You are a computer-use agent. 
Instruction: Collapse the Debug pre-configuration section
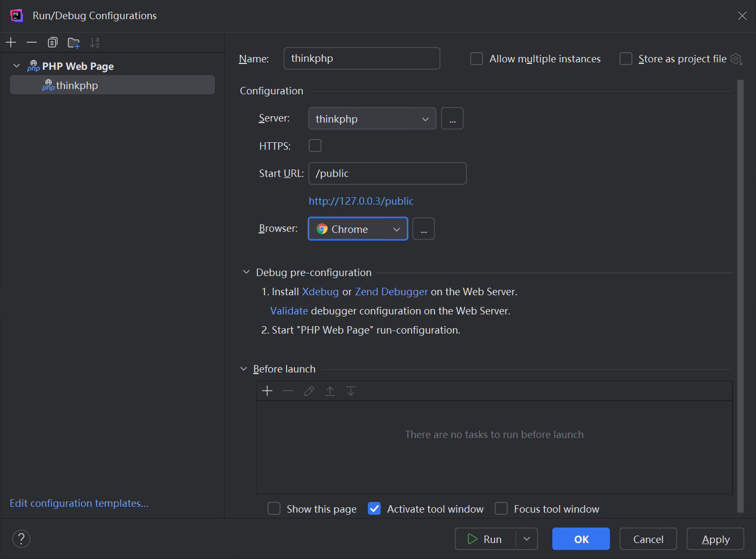pos(246,272)
